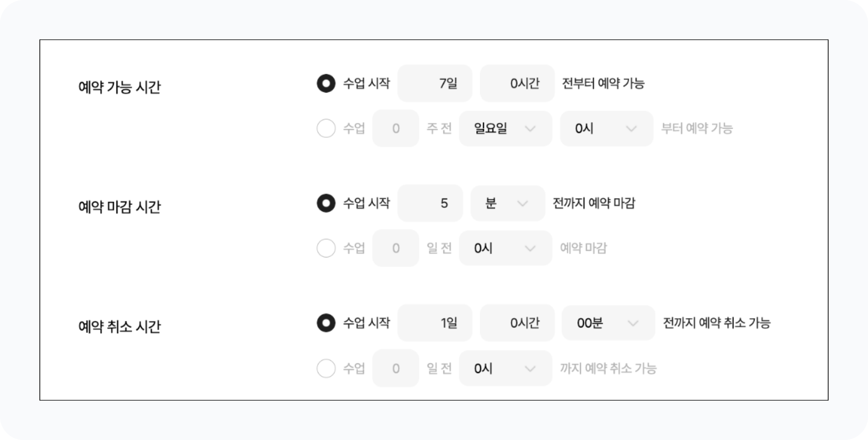Image resolution: width=868 pixels, height=440 pixels.
Task: Select the 예약 가능 시간 '수업 시작' radio option
Action: point(326,83)
